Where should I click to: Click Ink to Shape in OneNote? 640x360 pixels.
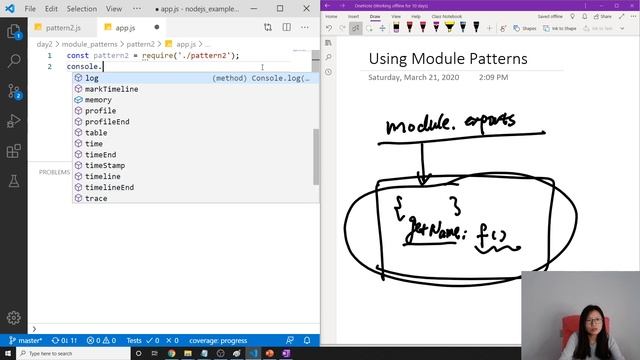560,28
